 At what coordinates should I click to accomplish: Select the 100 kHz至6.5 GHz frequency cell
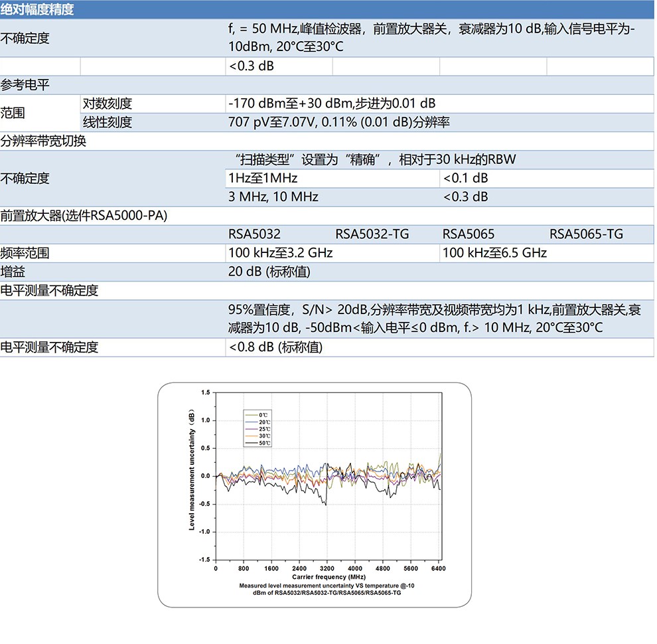pyautogui.click(x=494, y=252)
